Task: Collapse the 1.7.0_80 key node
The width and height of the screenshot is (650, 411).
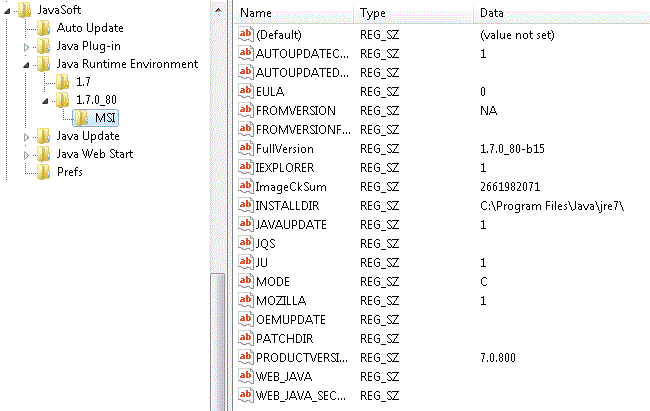Action: coord(45,101)
